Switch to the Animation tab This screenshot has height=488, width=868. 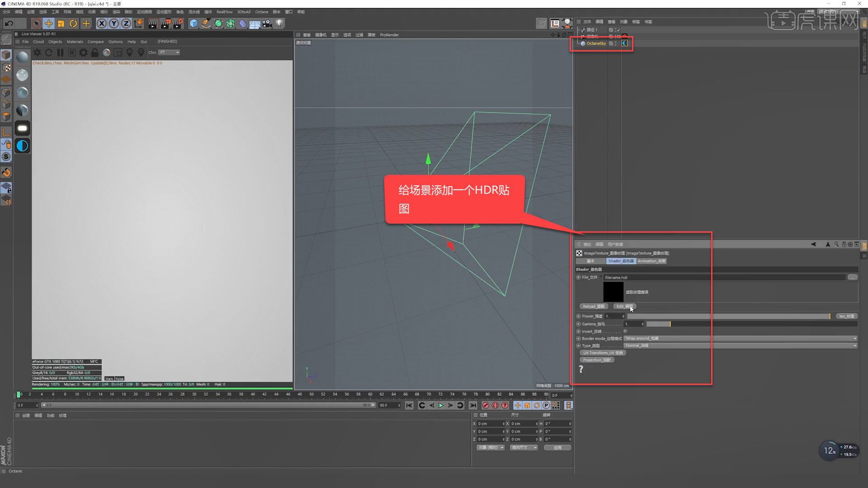tap(651, 261)
